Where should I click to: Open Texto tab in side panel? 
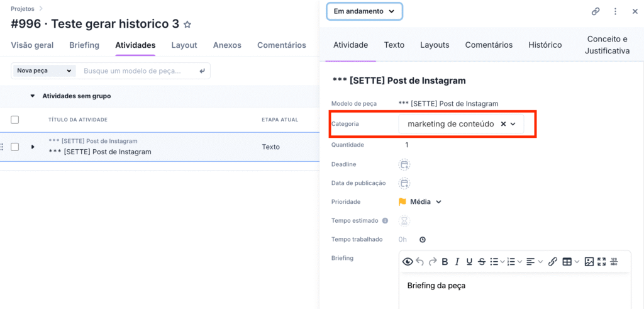click(x=394, y=45)
